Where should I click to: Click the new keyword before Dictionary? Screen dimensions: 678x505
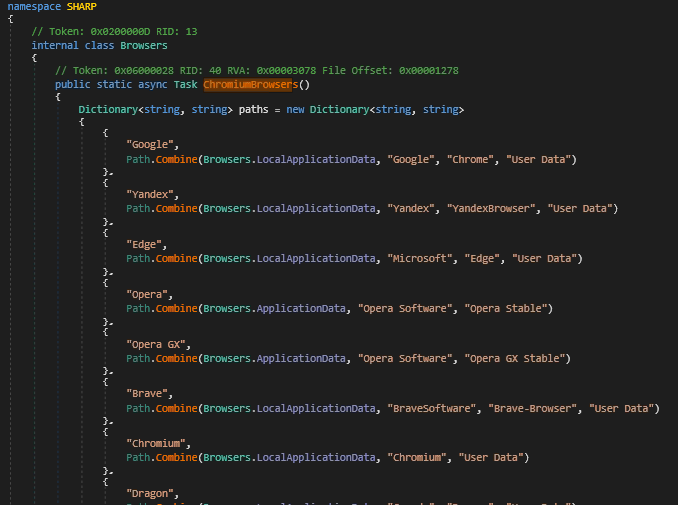[295, 109]
